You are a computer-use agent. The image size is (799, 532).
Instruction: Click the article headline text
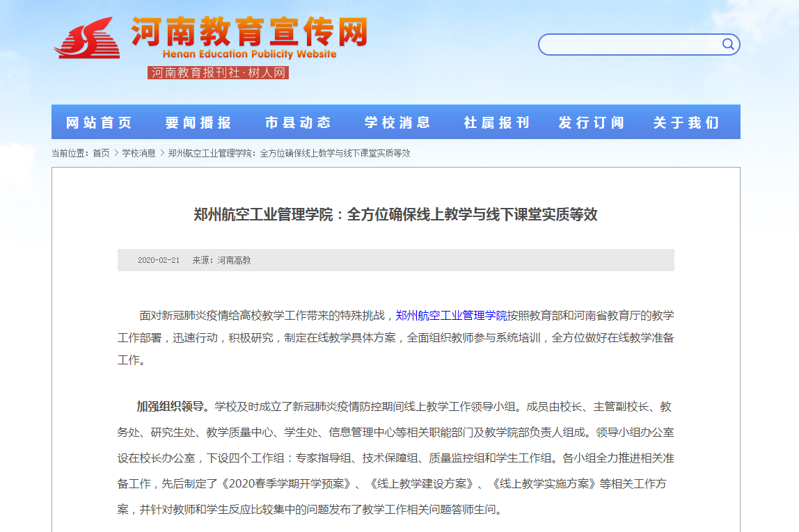click(395, 215)
